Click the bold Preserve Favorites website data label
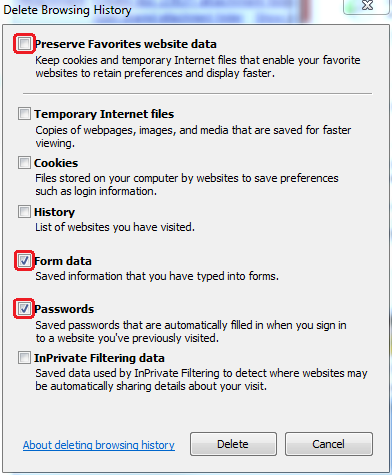Viewport: 392px width, 475px height. coord(126,44)
